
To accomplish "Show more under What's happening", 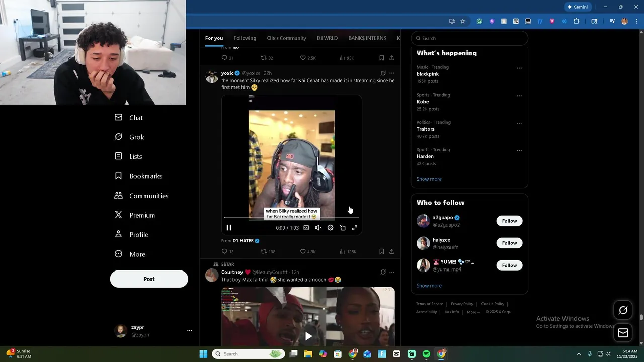I will point(429,179).
